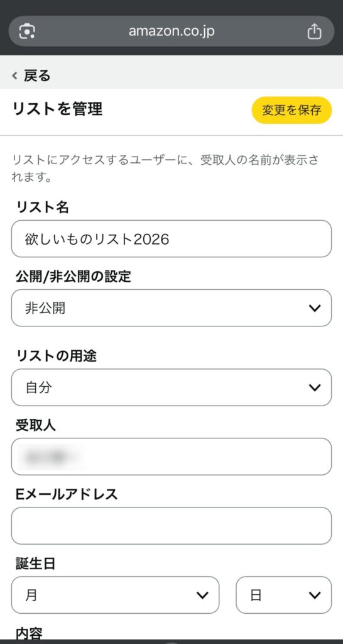The image size is (343, 644).
Task: Tap the share icon in address bar
Action: tap(314, 31)
